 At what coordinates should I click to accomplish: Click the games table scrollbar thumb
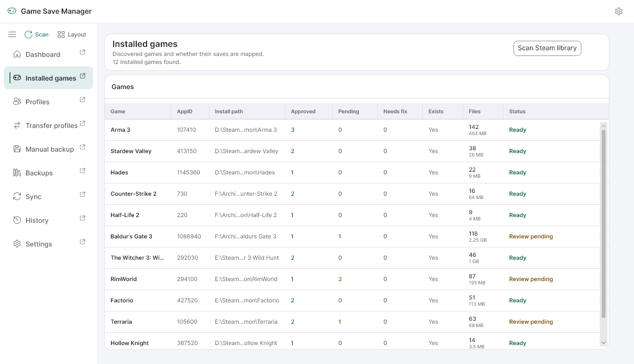(604, 224)
